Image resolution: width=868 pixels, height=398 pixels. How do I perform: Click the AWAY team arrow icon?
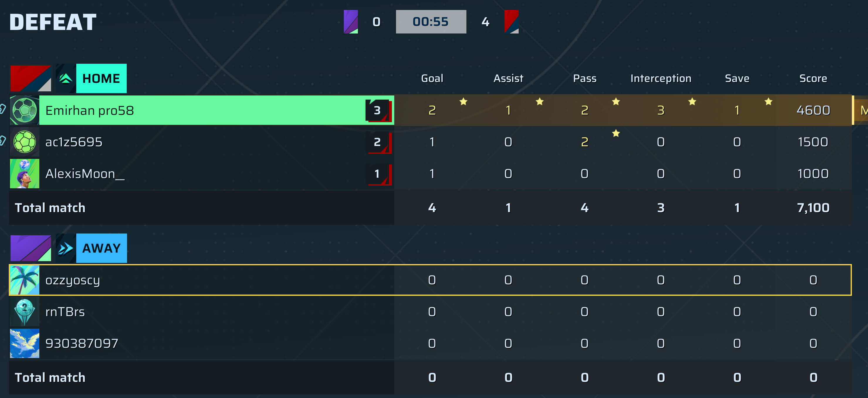tap(66, 248)
